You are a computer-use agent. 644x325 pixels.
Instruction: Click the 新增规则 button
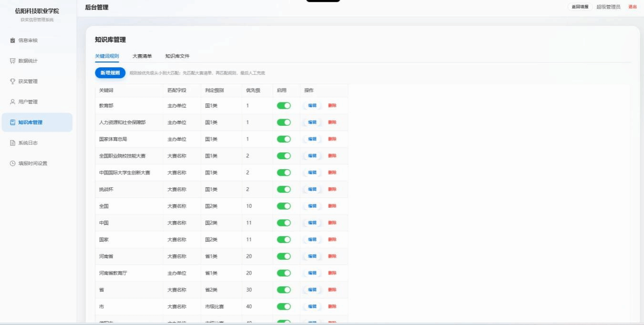point(110,73)
